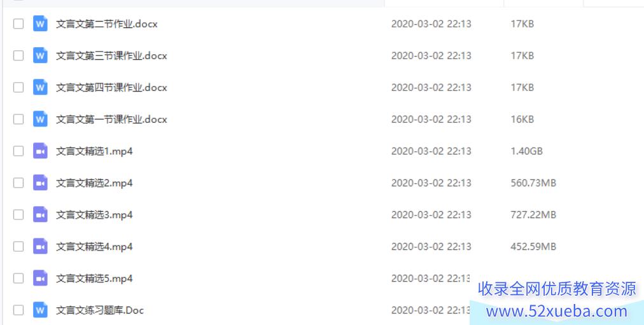
Task: Click the video icon for 文言文精选4.mp4
Action: [x=40, y=247]
